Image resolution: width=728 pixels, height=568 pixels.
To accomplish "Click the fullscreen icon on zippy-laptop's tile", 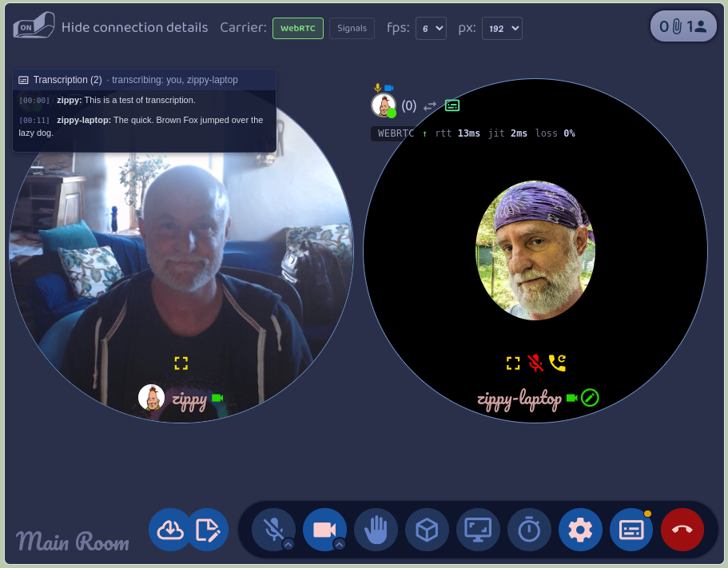I will click(513, 363).
